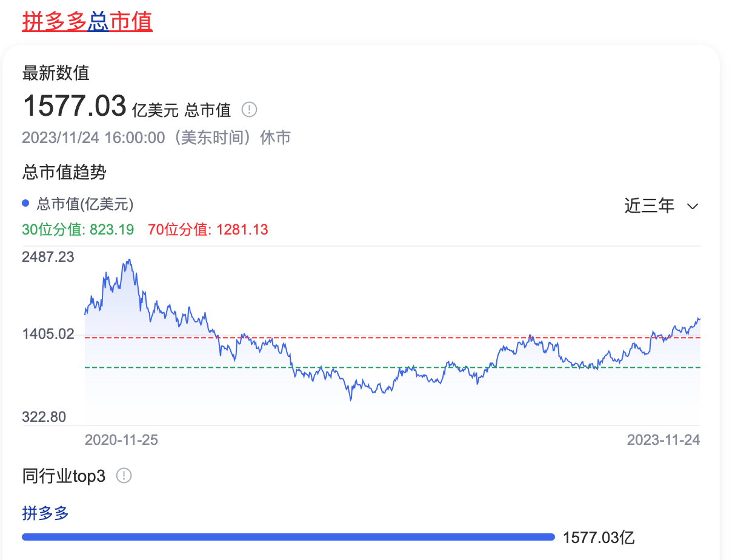Click the peak of the market cap chart line

coord(129,260)
